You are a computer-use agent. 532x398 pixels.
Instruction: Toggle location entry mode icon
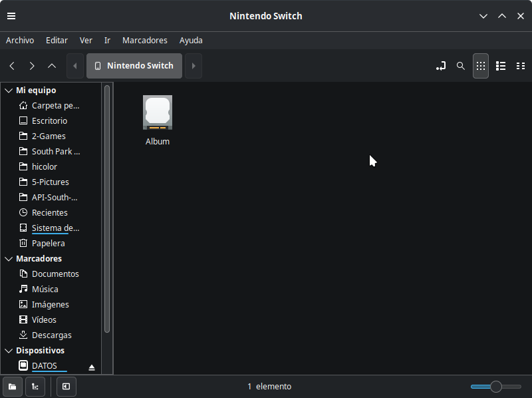tap(441, 66)
